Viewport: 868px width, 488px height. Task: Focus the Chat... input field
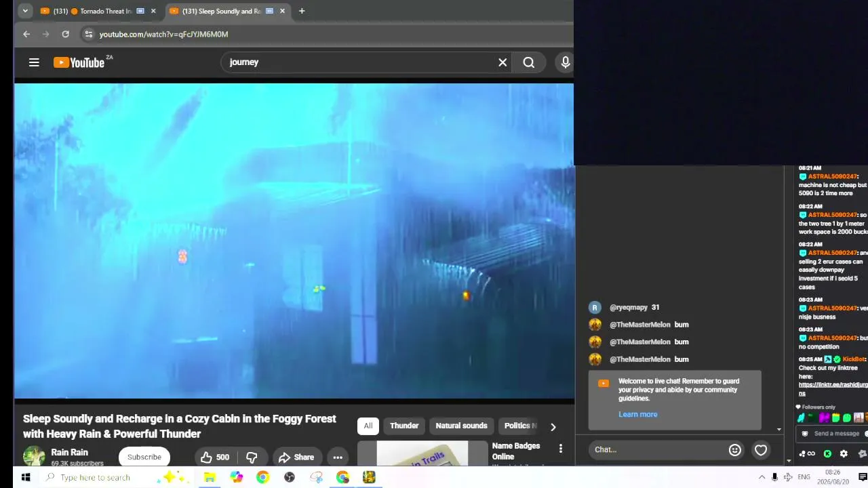658,449
